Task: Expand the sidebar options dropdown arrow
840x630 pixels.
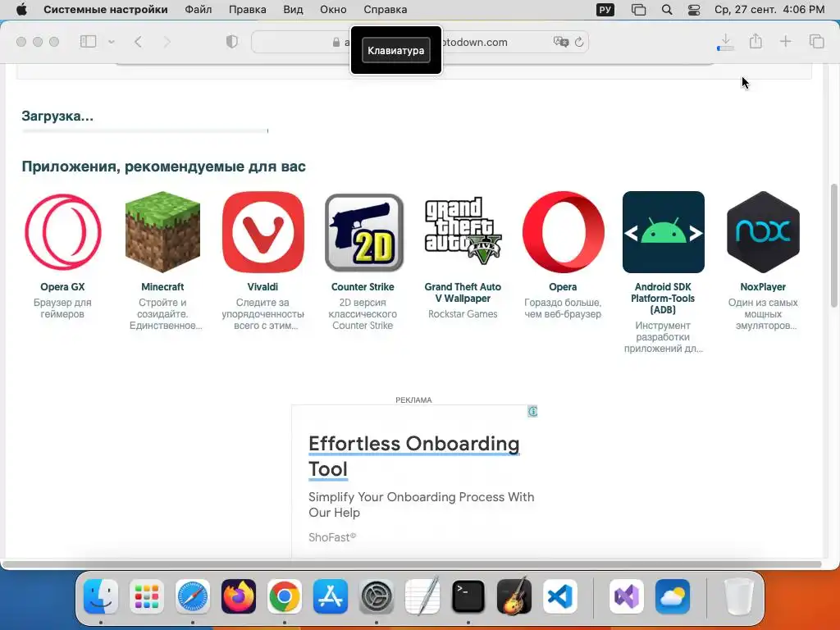Action: click(112, 42)
